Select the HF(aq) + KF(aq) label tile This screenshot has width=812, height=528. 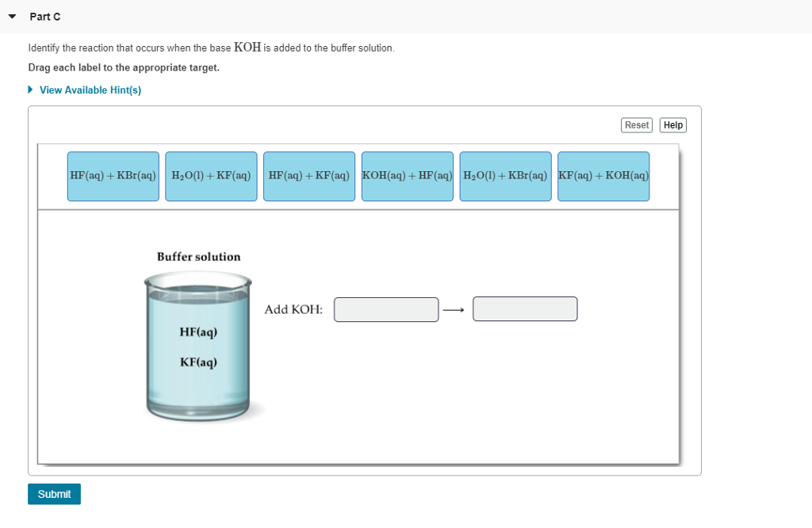[309, 176]
